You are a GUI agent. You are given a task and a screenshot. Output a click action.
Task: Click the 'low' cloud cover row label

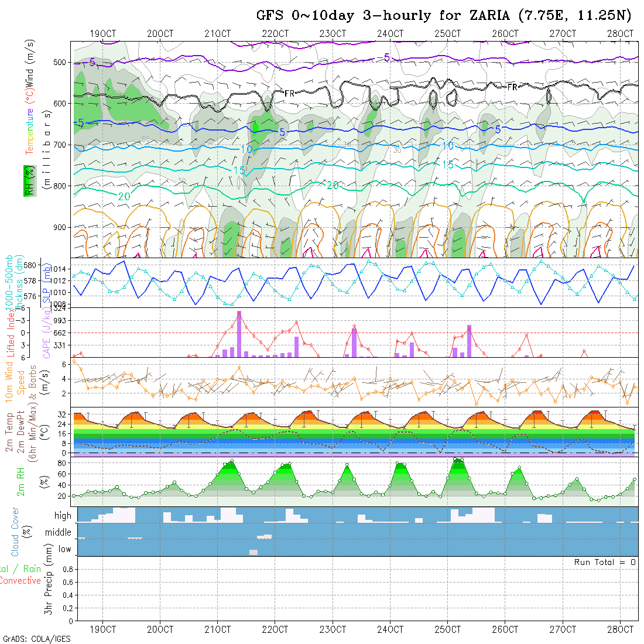(x=64, y=549)
